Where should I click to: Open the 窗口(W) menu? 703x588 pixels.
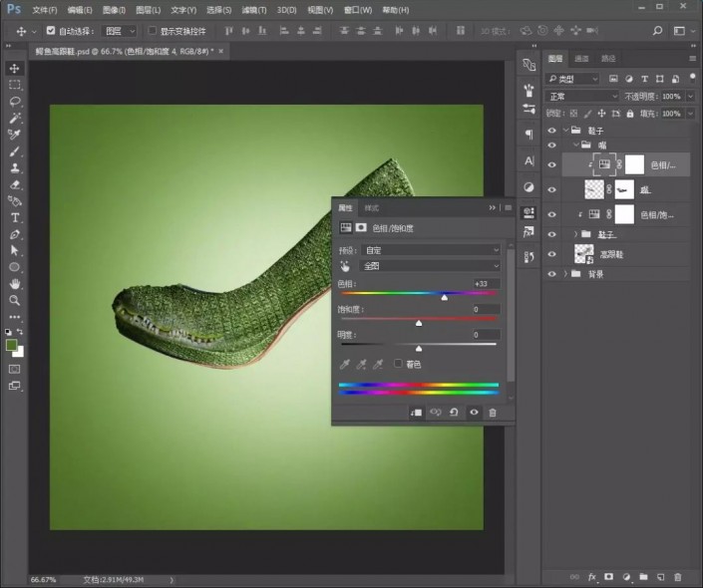(x=358, y=10)
